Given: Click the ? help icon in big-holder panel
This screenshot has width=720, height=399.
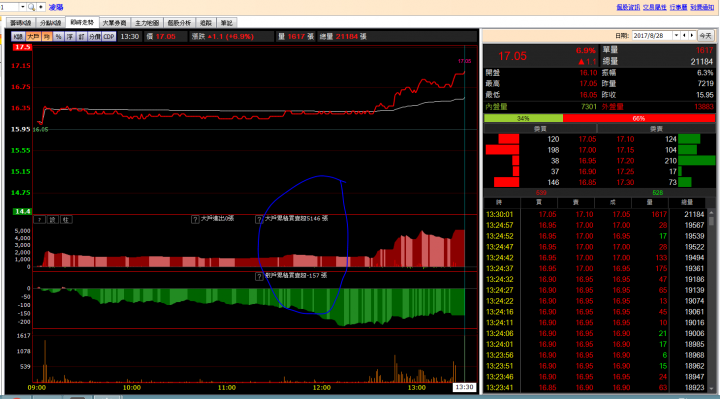Looking at the screenshot, I should pos(39,220).
